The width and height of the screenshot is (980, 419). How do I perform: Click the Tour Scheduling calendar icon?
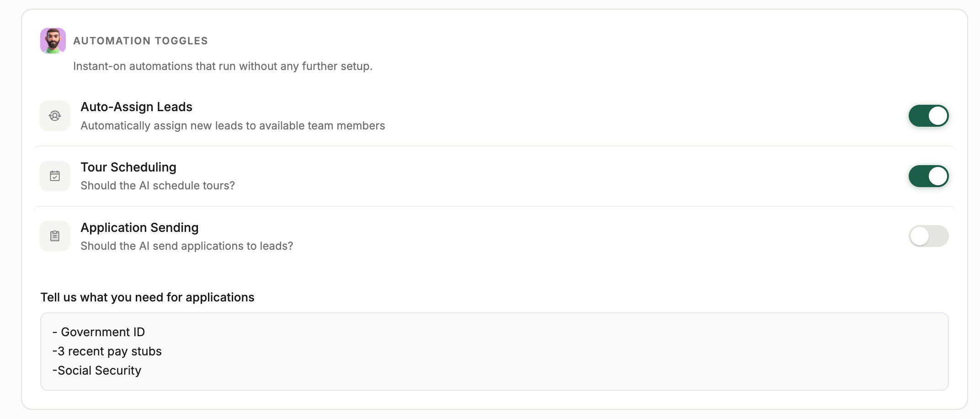coord(55,176)
